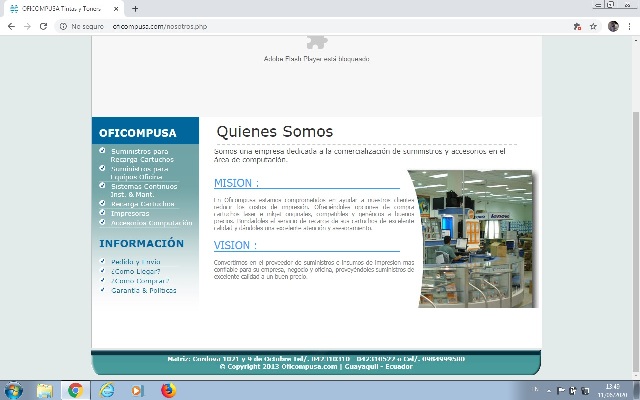Click the 'Quienes Somos' heading
This screenshot has height=400, width=640.
275,131
